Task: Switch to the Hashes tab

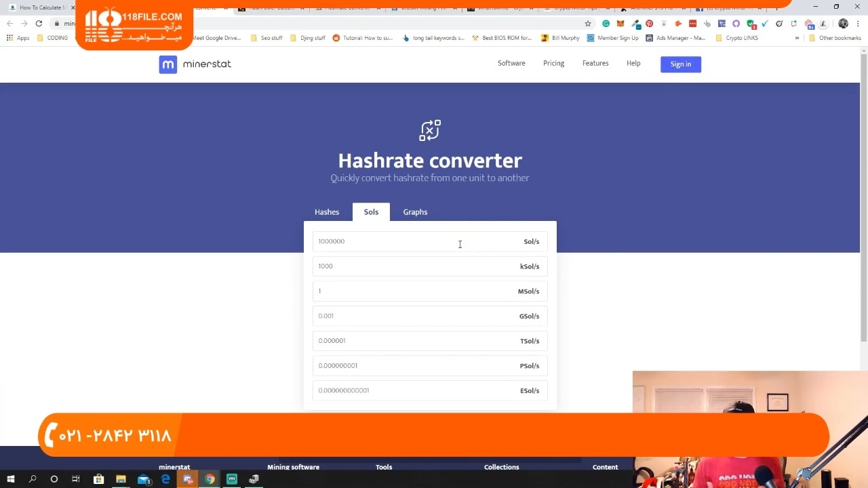Action: [x=327, y=212]
